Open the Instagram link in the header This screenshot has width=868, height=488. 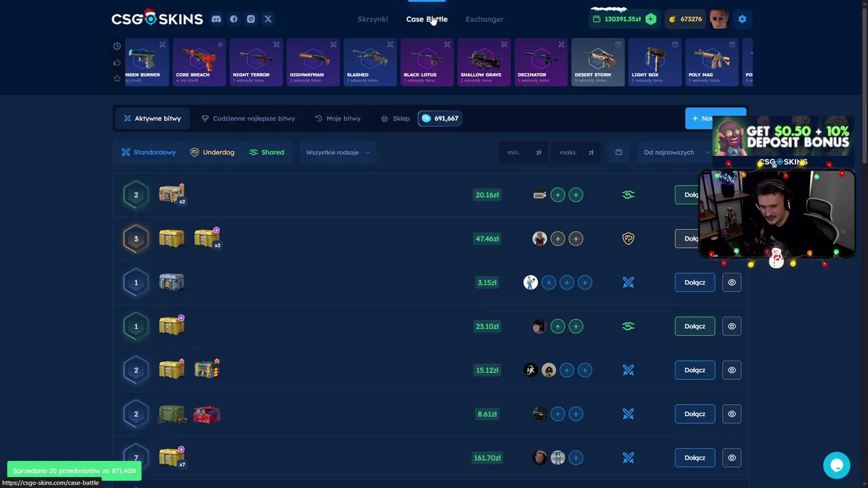tap(251, 19)
